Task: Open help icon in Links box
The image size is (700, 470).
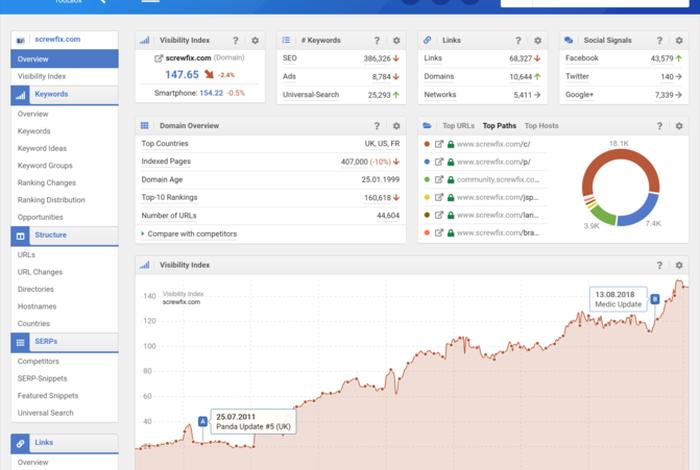Action: pyautogui.click(x=518, y=41)
